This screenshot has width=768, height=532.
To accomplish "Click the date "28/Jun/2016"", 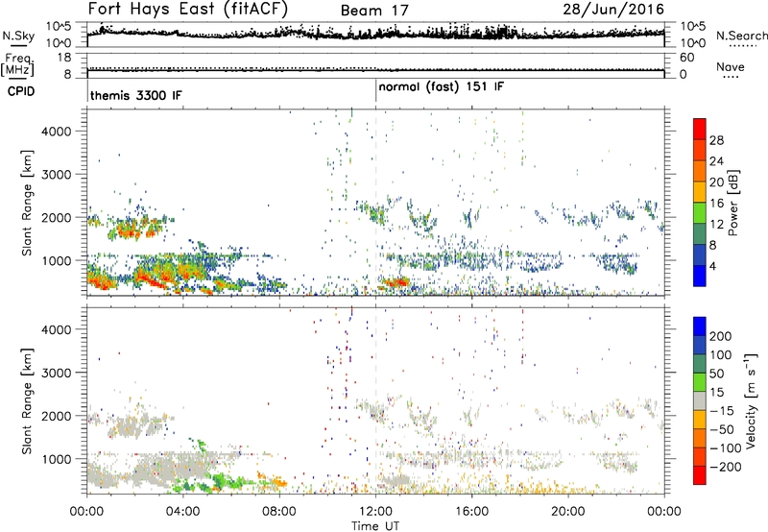I will (613, 9).
